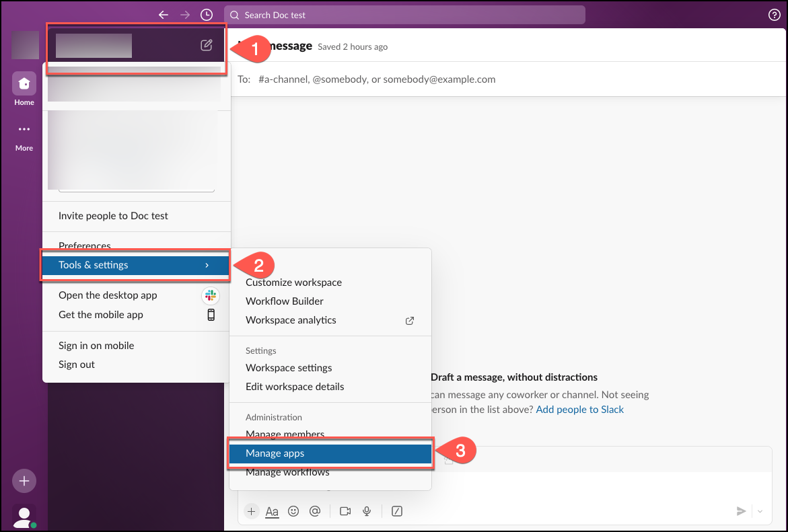Record an audio clip microphone icon
Screen dimensions: 788x532
[x=367, y=511]
